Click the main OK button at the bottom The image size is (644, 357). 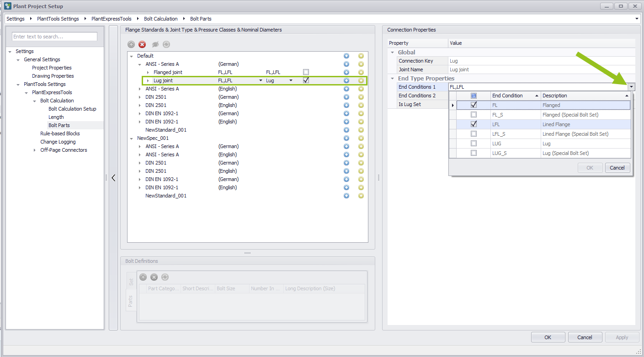[548, 337]
